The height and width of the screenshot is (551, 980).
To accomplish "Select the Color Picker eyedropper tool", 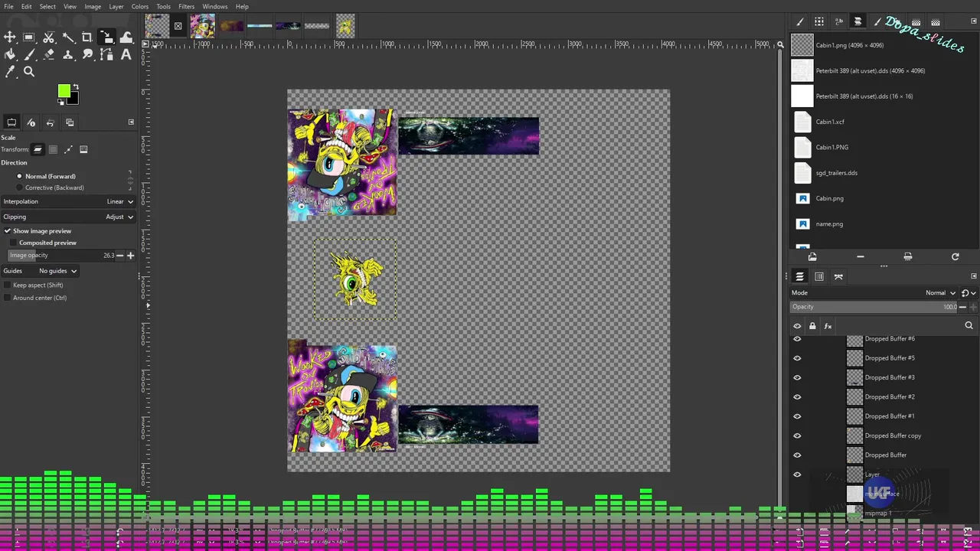I will pos(10,72).
